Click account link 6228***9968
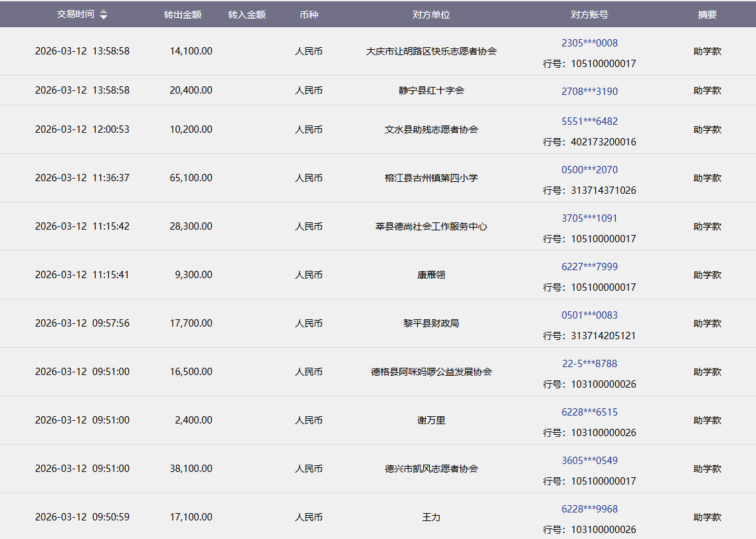Image resolution: width=756 pixels, height=539 pixels. [589, 509]
